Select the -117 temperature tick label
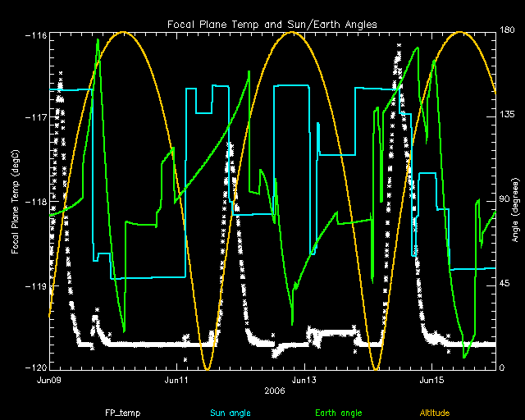The image size is (525, 420). pos(34,118)
